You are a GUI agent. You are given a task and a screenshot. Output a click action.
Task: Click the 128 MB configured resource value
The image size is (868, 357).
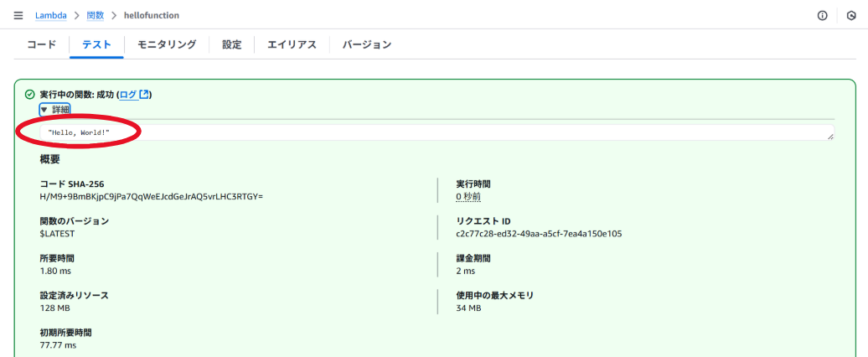tap(54, 308)
